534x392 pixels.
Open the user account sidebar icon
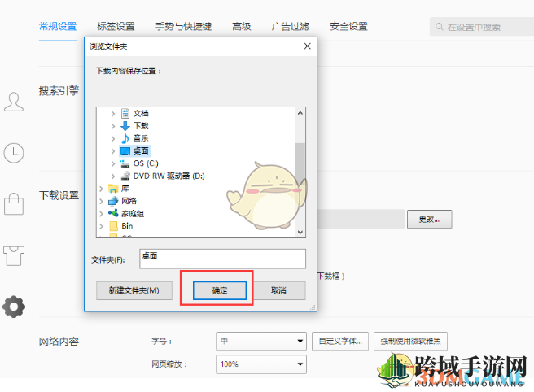coord(14,102)
